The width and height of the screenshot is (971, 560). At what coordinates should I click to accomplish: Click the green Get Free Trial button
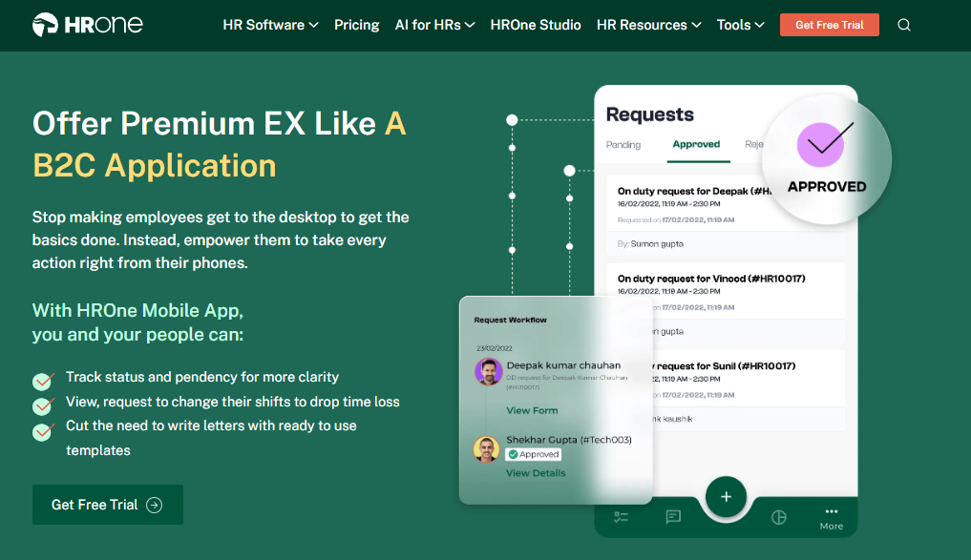click(108, 505)
